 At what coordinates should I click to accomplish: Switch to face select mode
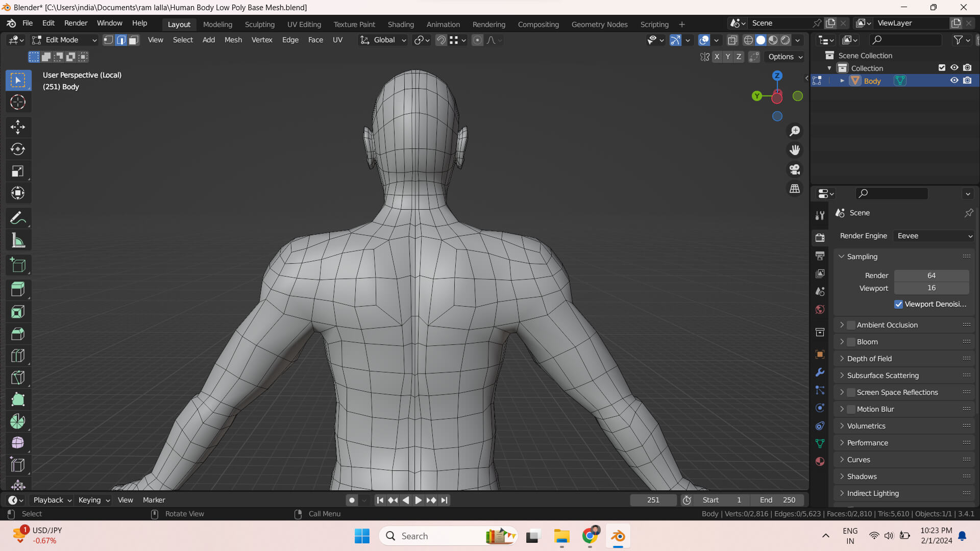click(x=134, y=40)
